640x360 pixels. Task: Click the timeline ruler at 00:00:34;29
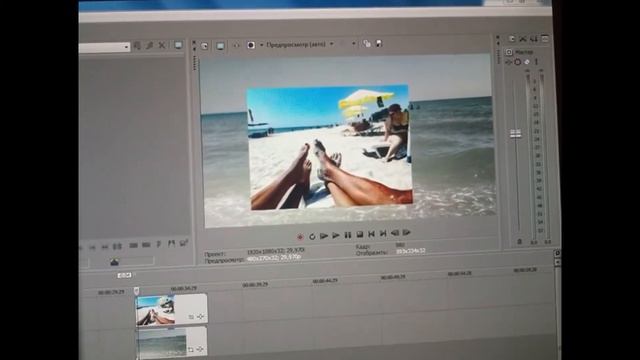184,289
